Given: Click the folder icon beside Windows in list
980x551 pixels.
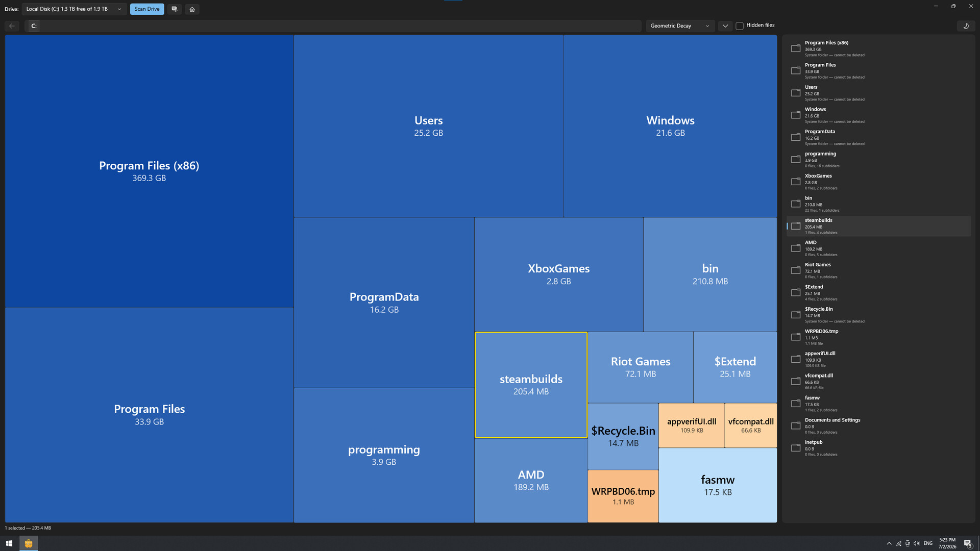Looking at the screenshot, I should coord(796,115).
